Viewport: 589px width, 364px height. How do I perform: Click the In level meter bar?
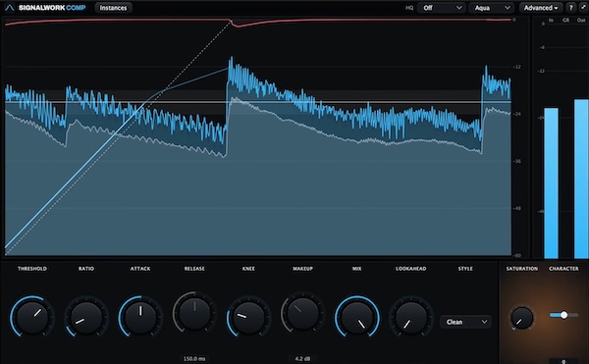[551, 183]
